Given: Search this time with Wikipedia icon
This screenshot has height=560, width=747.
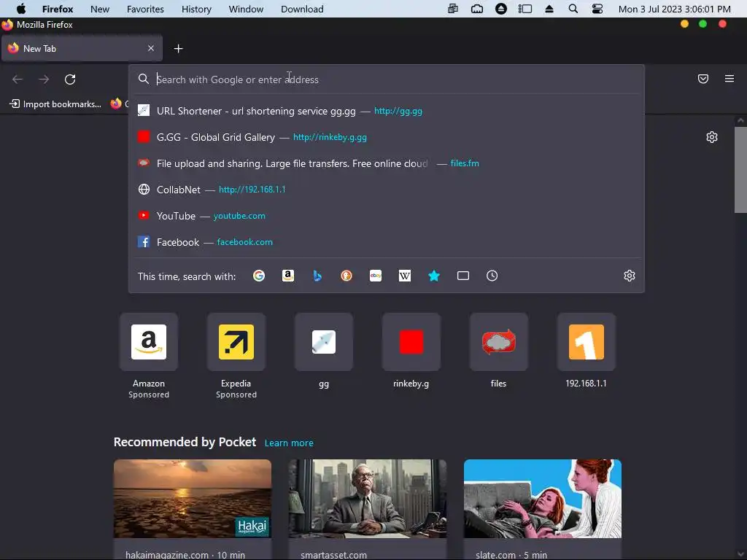Looking at the screenshot, I should pos(404,276).
